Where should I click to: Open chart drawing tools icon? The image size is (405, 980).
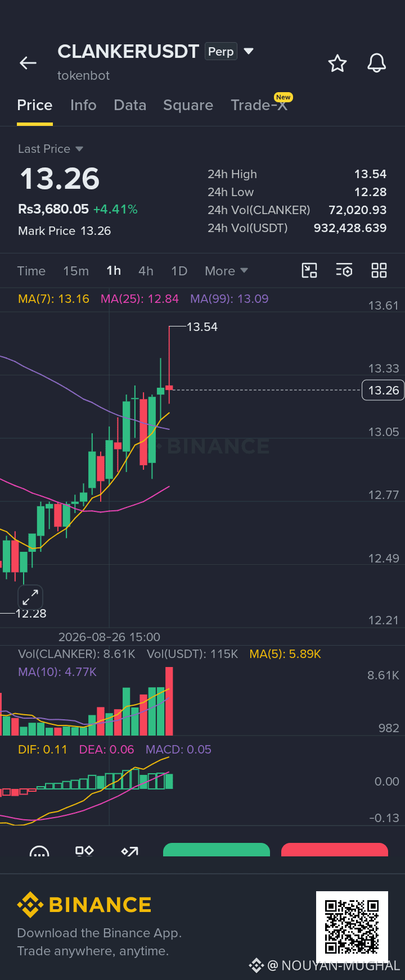(309, 270)
